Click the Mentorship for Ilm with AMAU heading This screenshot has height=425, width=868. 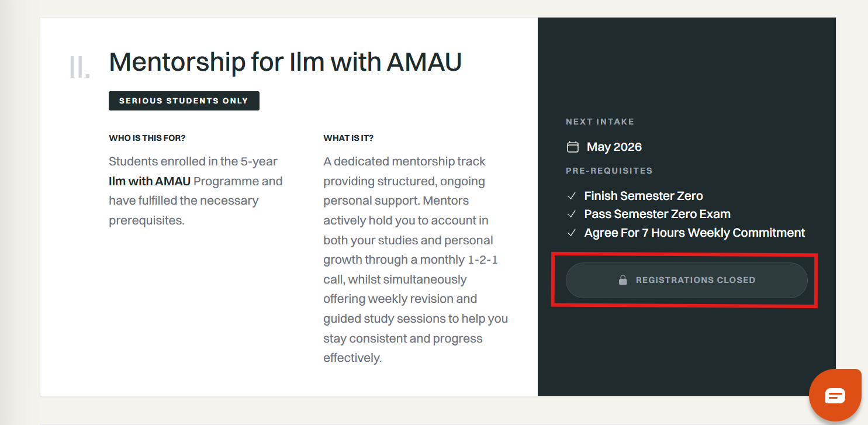(x=285, y=62)
